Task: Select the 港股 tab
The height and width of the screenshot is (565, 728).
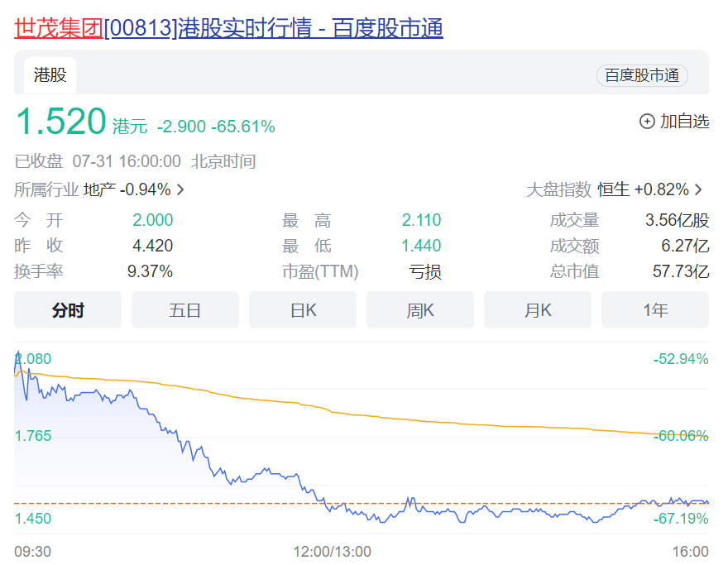Action: [50, 75]
